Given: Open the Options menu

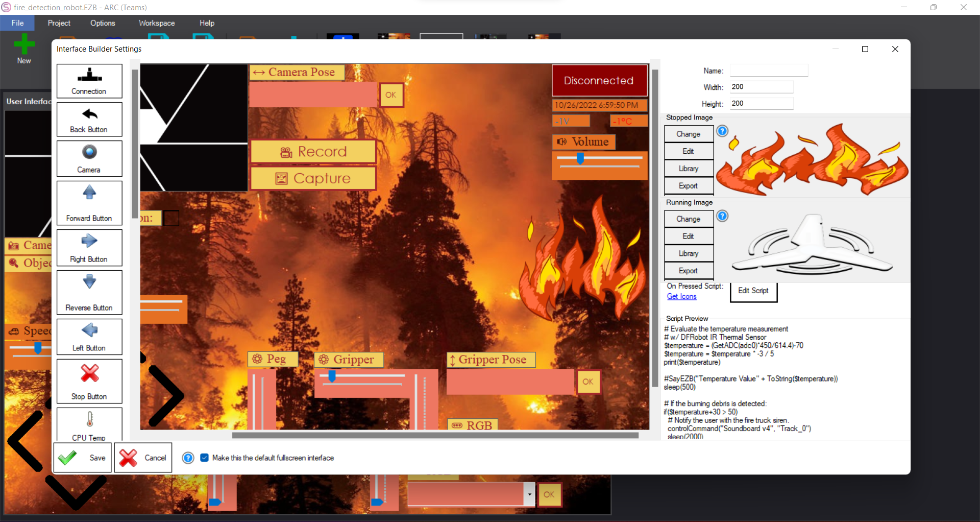Looking at the screenshot, I should [103, 23].
